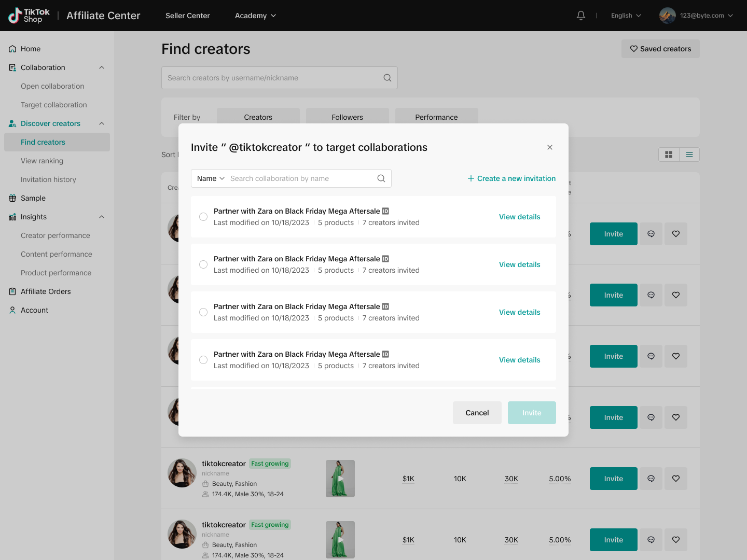
Task: Select the fourth Zara collaboration radio button
Action: [203, 360]
